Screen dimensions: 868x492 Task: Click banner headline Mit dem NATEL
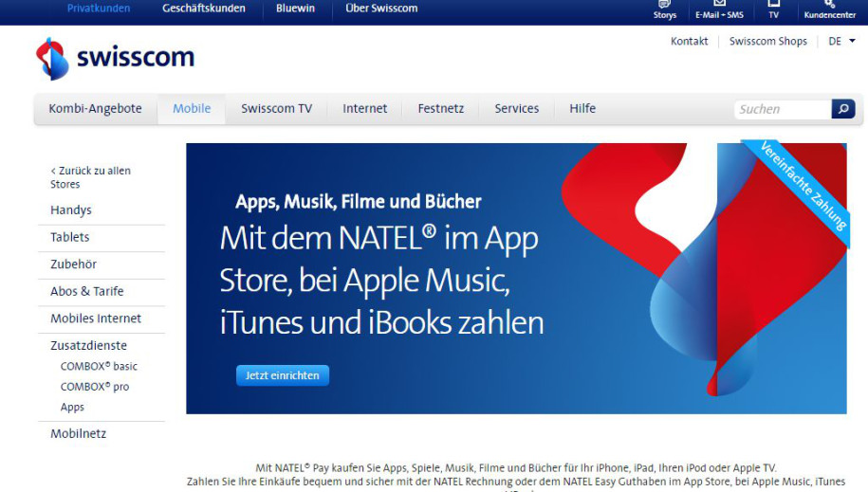[x=381, y=280]
